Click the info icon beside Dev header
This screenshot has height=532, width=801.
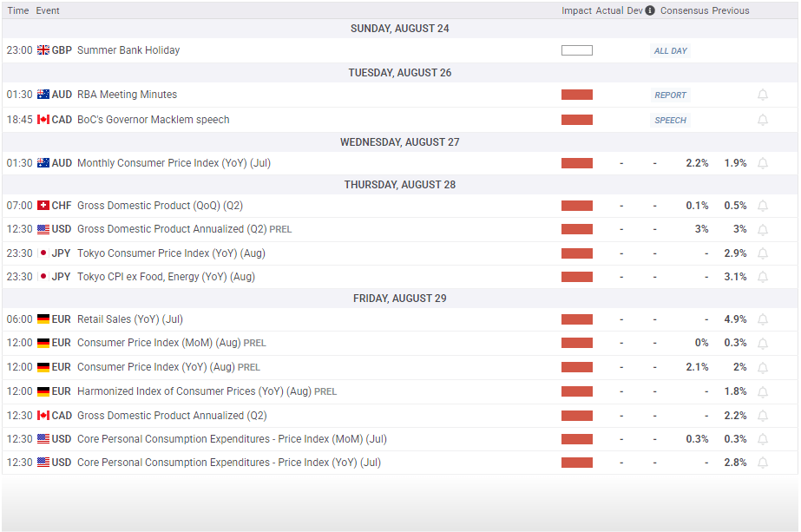650,10
